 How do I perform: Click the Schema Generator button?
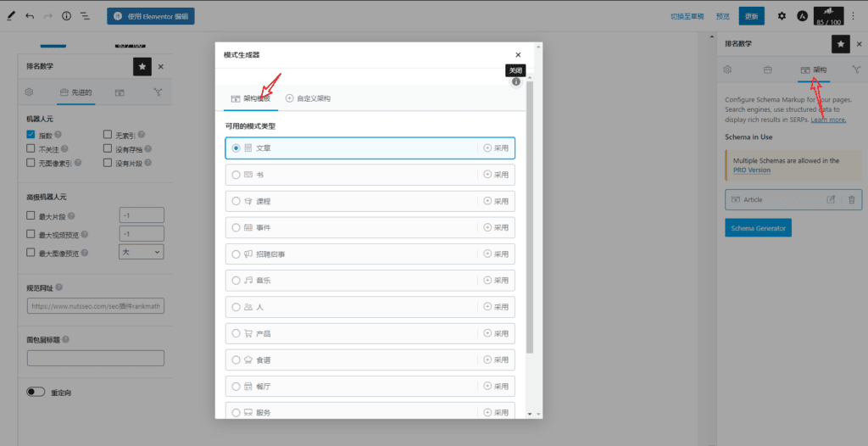758,228
